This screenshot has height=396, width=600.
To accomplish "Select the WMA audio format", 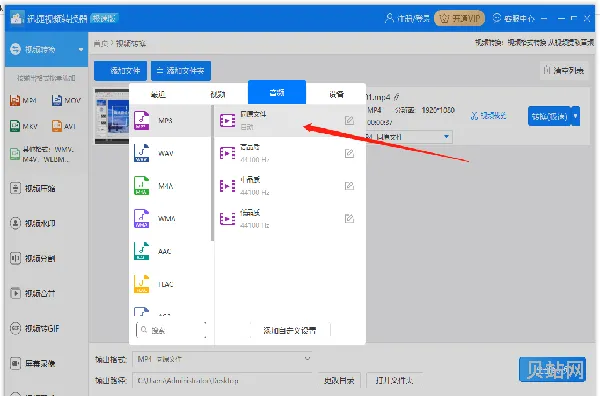I will click(170, 219).
